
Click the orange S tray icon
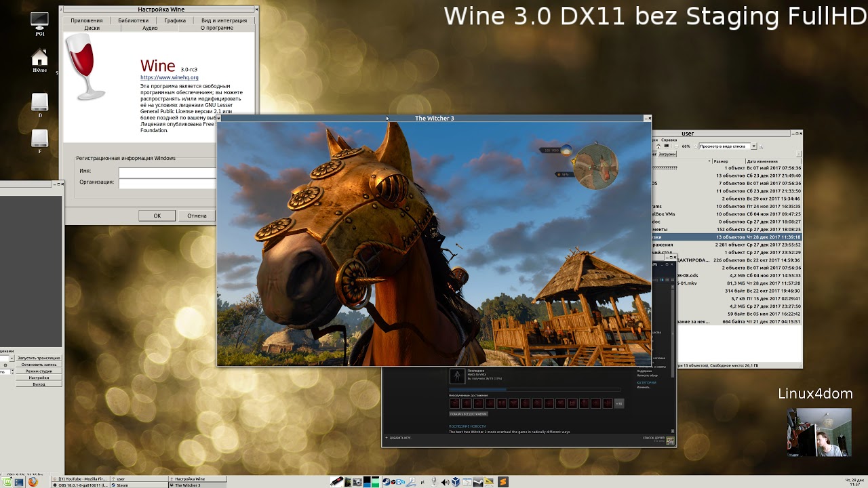pos(503,482)
